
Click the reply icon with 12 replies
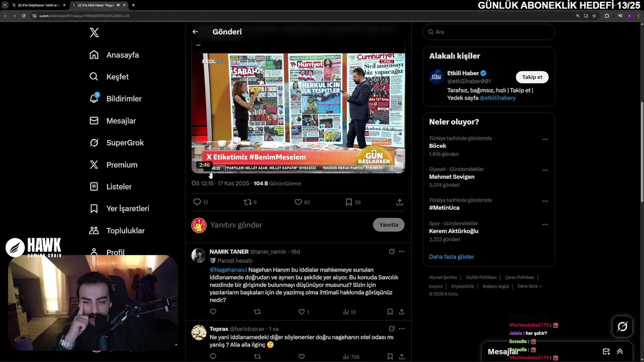[197, 202]
